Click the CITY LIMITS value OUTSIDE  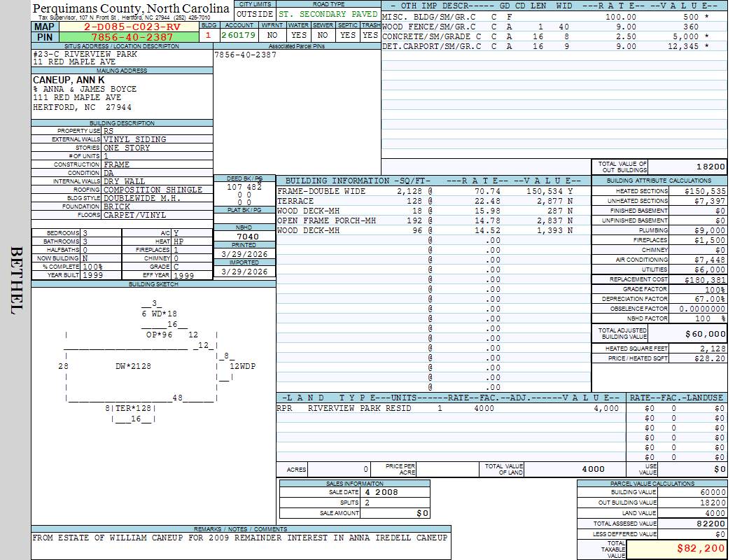255,14
